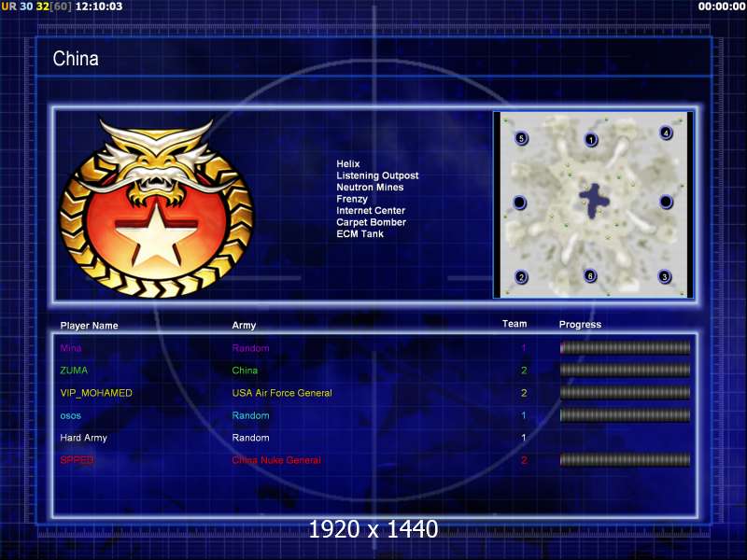Click the 00:00:00 game timer
Image resolution: width=747 pixels, height=560 pixels.
pos(721,7)
